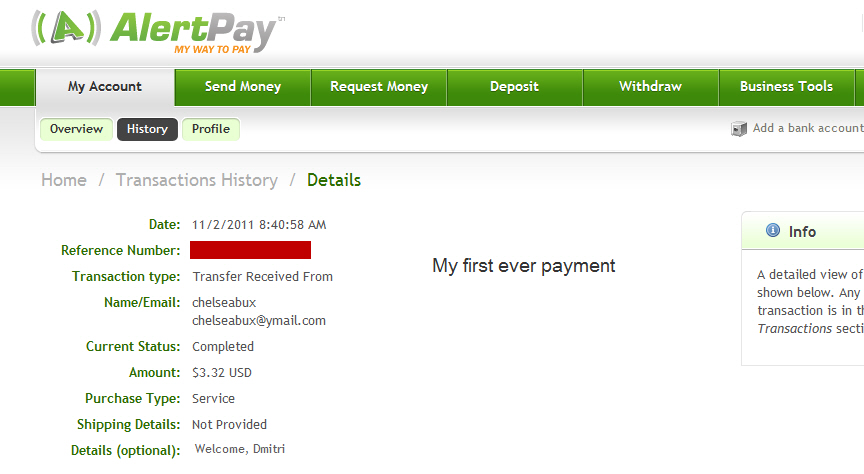The width and height of the screenshot is (864, 474).
Task: Click the red redacted reference number box
Action: click(x=251, y=250)
